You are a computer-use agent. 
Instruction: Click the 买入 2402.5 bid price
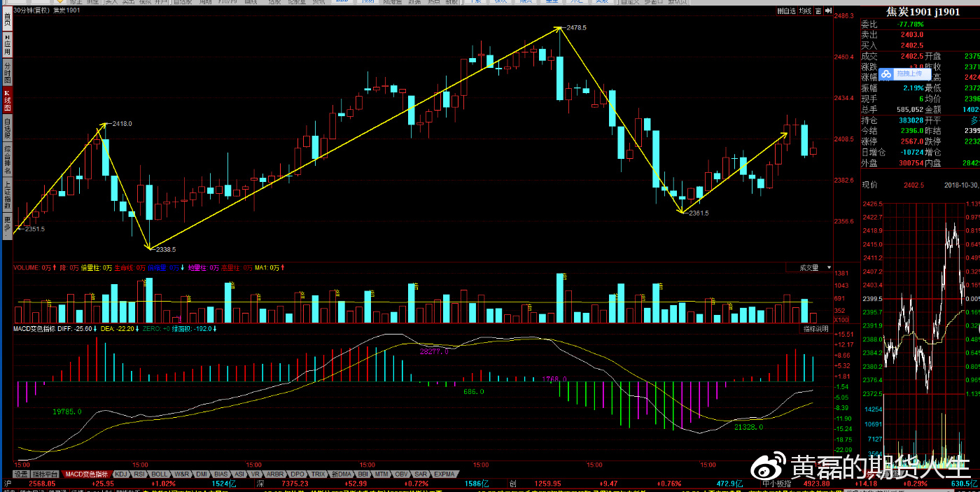[911, 45]
